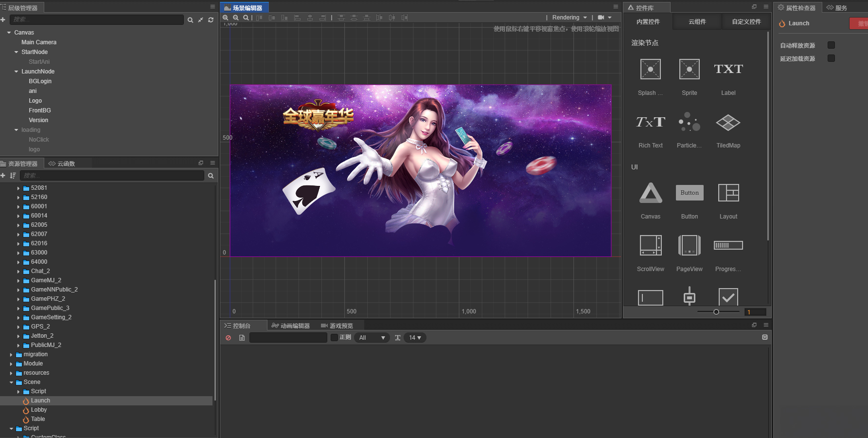Add a new node in the hierarchy panel
The height and width of the screenshot is (438, 868).
(3, 19)
